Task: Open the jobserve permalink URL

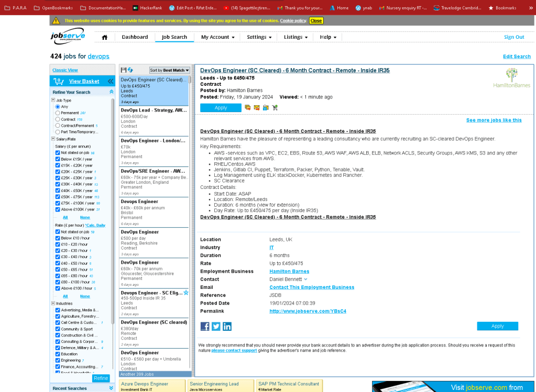Action: click(x=308, y=311)
